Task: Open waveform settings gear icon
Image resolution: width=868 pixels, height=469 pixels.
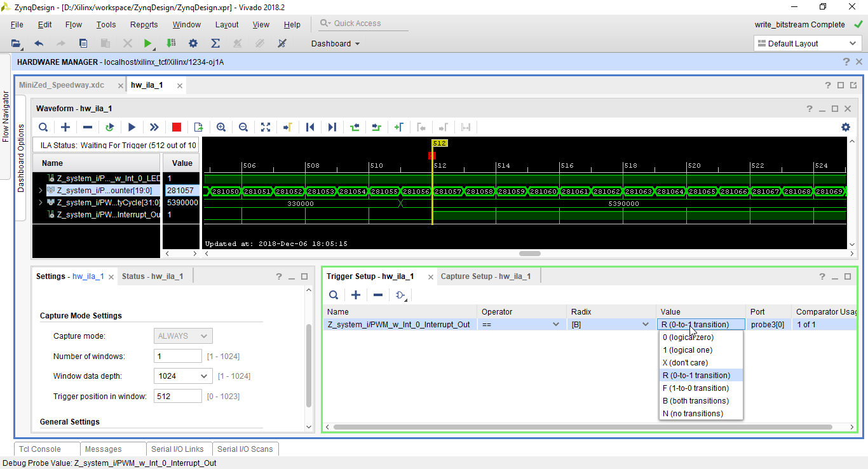Action: [x=845, y=127]
